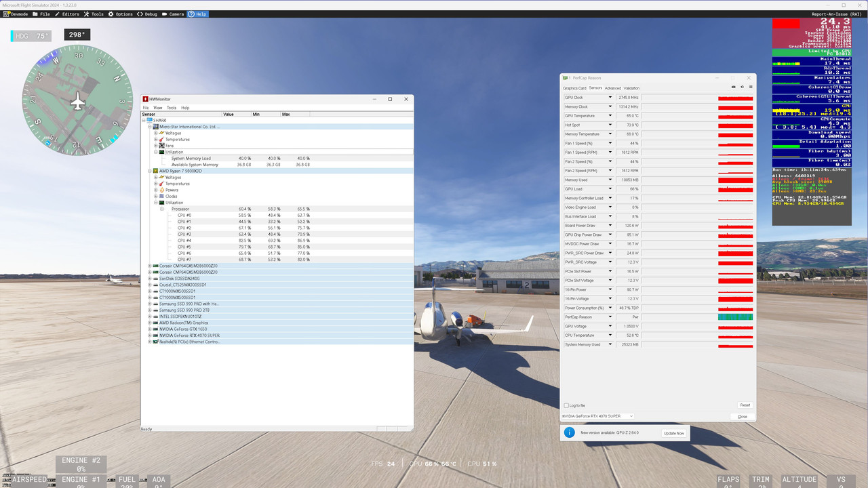The height and width of the screenshot is (488, 868).
Task: Click the Update Now button
Action: [673, 433]
